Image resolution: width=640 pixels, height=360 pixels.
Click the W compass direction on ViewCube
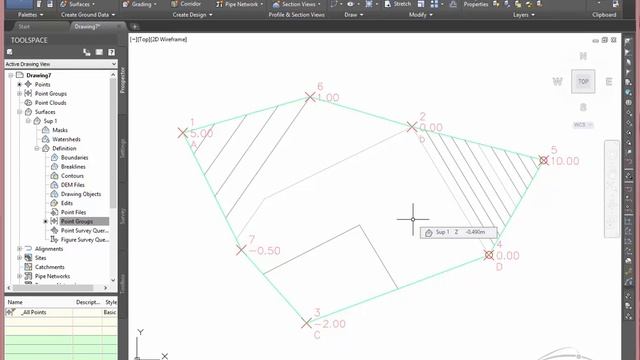tap(557, 82)
